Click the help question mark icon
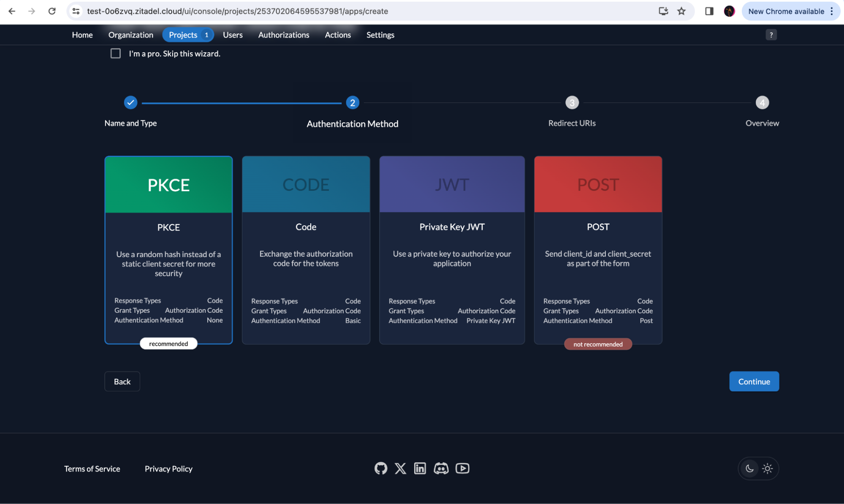The image size is (844, 504). 771,35
